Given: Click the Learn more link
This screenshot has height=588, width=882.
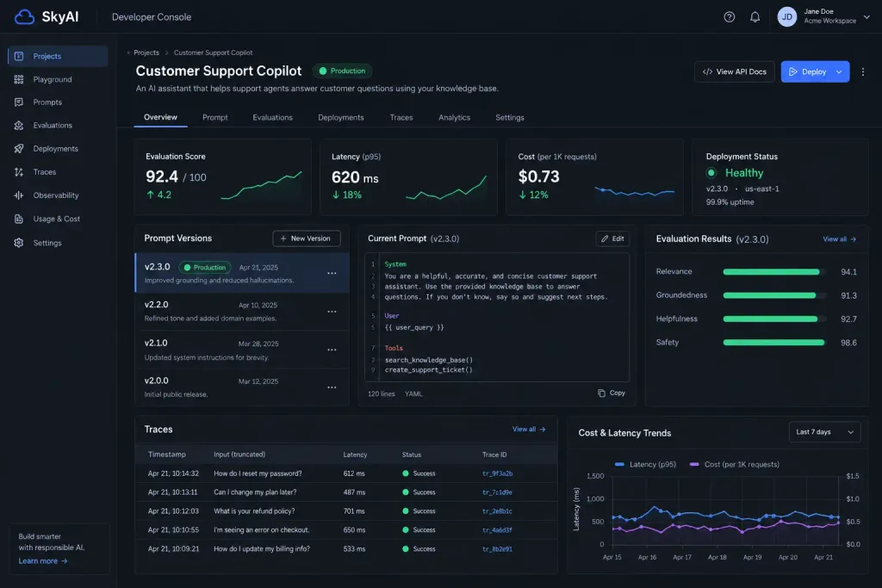Looking at the screenshot, I should [43, 561].
